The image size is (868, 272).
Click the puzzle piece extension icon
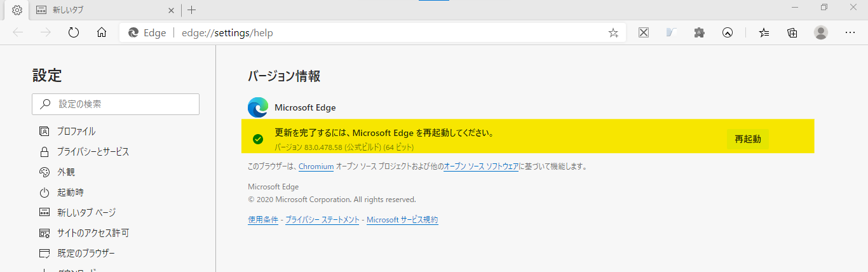coord(700,32)
